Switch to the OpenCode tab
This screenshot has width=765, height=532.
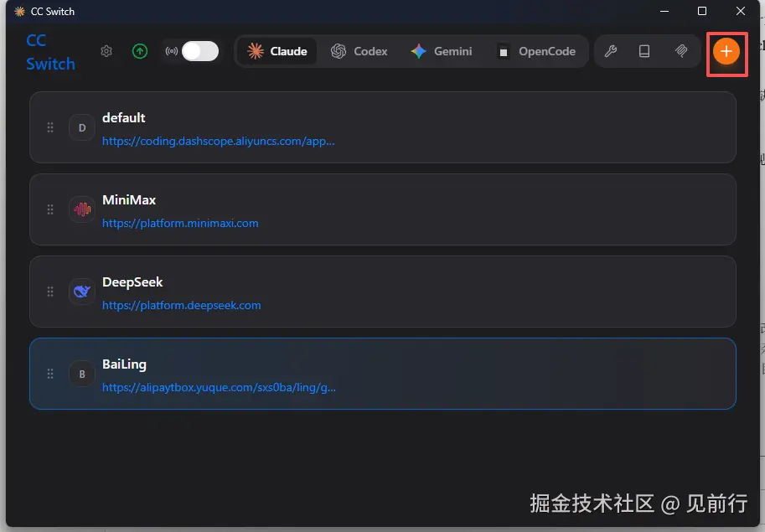(535, 51)
